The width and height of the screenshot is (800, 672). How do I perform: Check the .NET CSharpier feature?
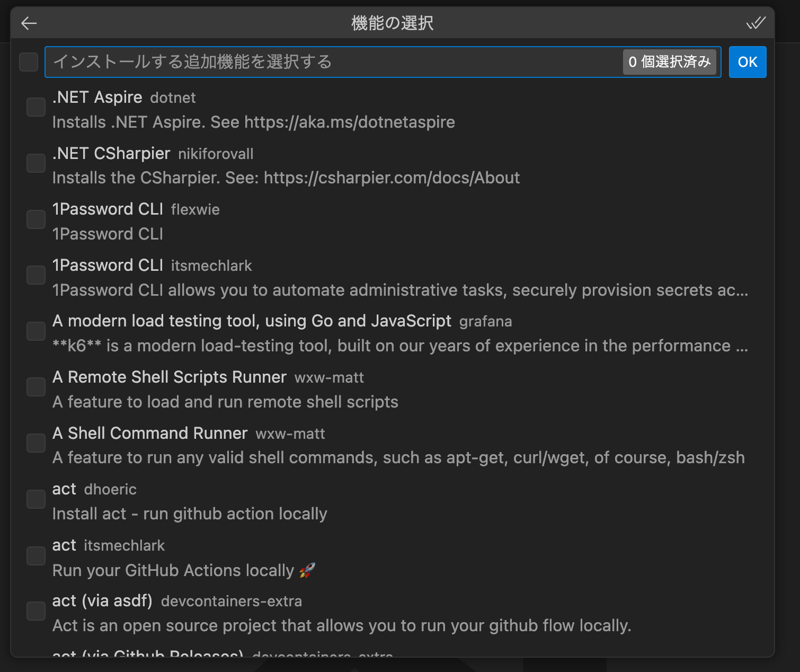pos(36,163)
